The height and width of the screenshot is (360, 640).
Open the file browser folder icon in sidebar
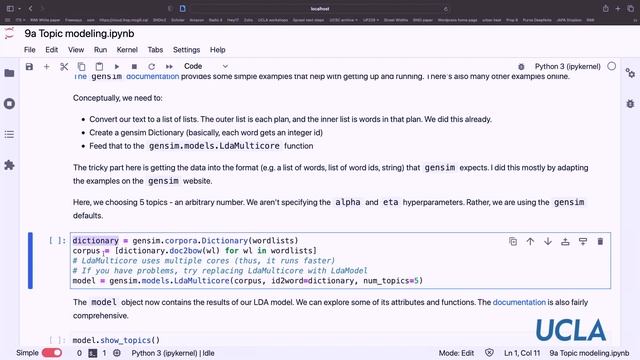point(9,73)
